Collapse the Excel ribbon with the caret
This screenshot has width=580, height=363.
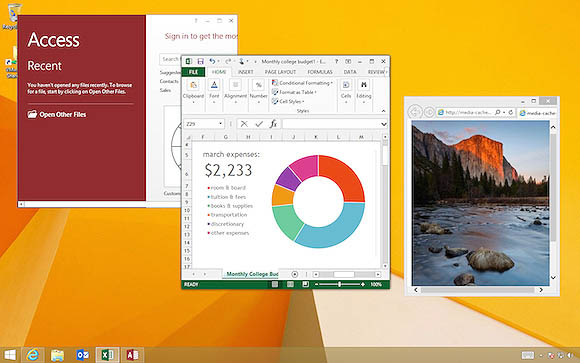[x=383, y=111]
